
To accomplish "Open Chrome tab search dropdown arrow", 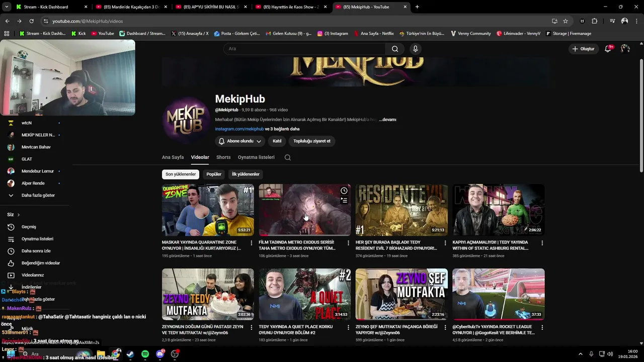I will pyautogui.click(x=7, y=7).
